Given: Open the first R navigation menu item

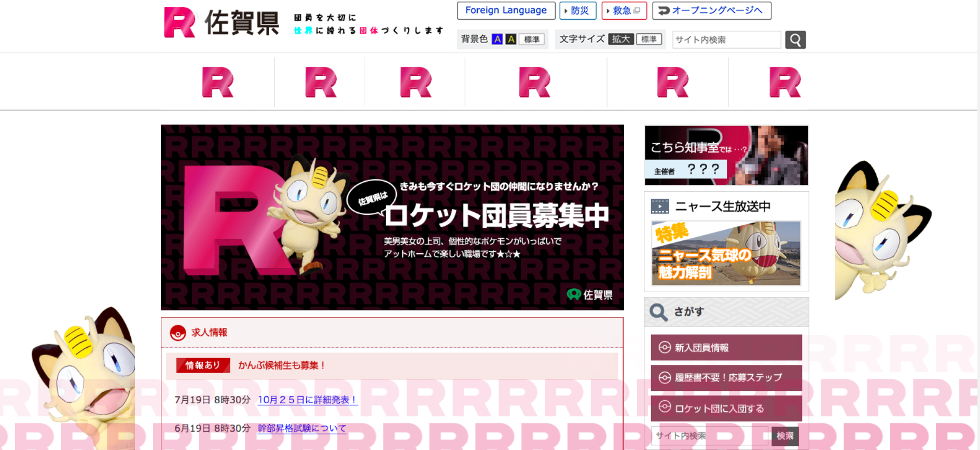Looking at the screenshot, I should [217, 83].
